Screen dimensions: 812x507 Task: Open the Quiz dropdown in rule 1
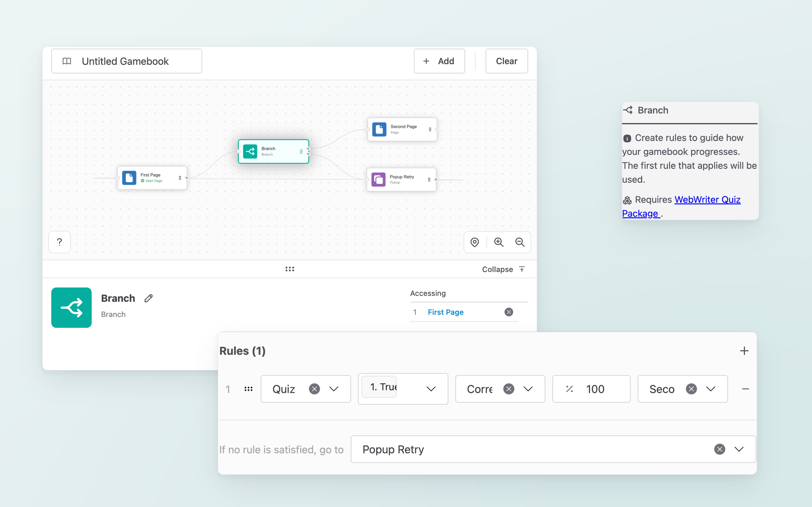pyautogui.click(x=333, y=389)
